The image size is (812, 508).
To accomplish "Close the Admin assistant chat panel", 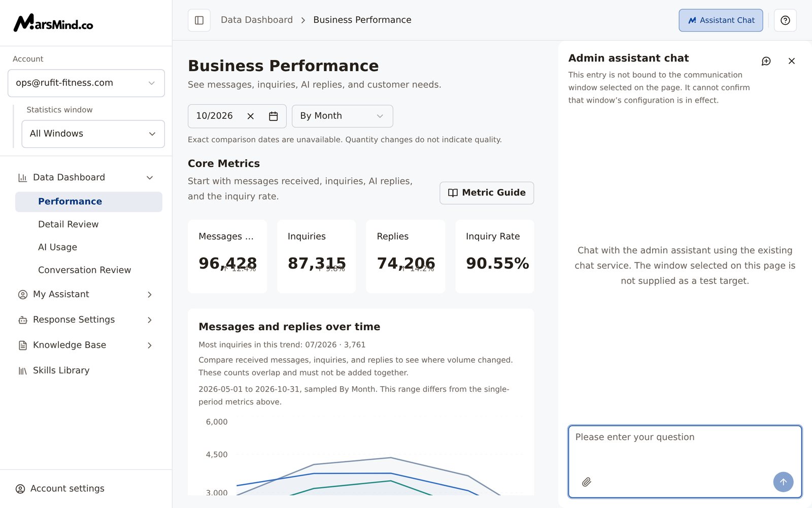I will (792, 61).
